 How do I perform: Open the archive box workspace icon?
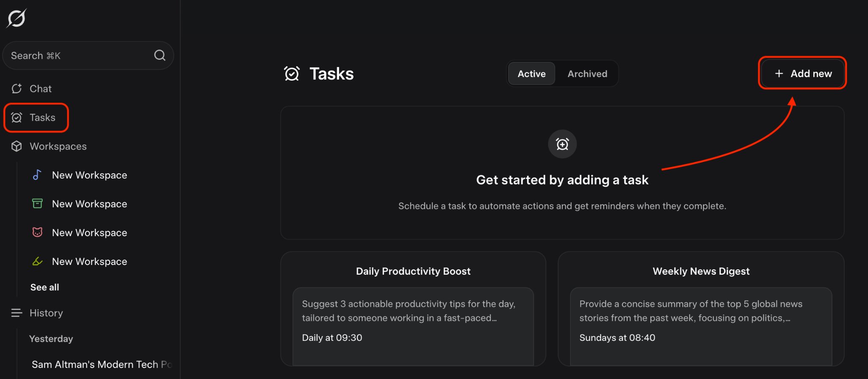point(37,203)
